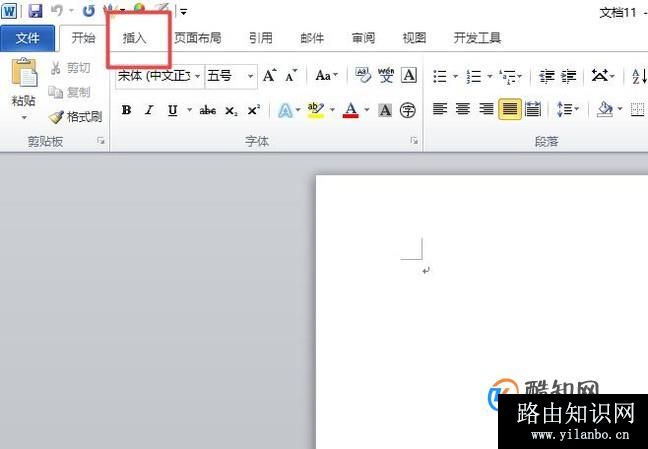
Task: Enable justify paragraph alignment
Action: [510, 110]
